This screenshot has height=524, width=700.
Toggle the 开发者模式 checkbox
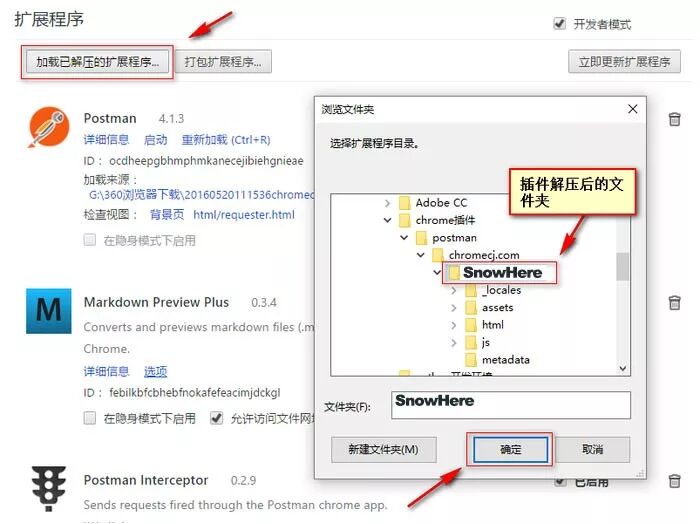(559, 23)
